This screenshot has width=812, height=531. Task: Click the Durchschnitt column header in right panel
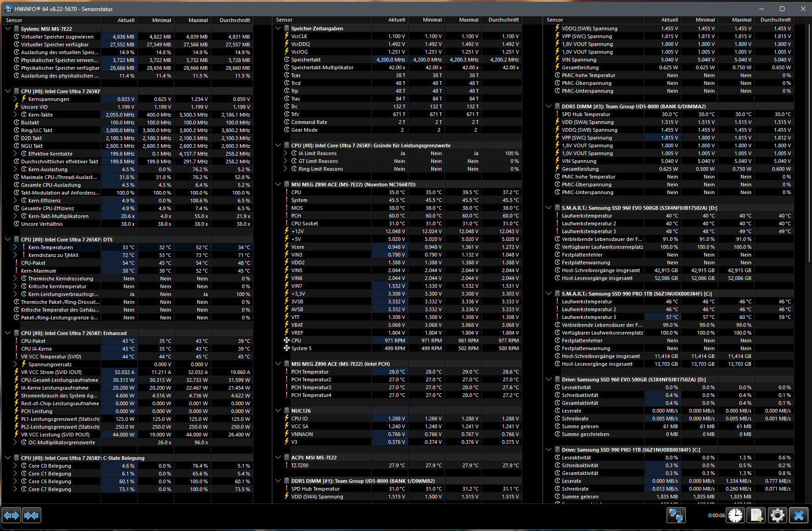click(x=775, y=20)
